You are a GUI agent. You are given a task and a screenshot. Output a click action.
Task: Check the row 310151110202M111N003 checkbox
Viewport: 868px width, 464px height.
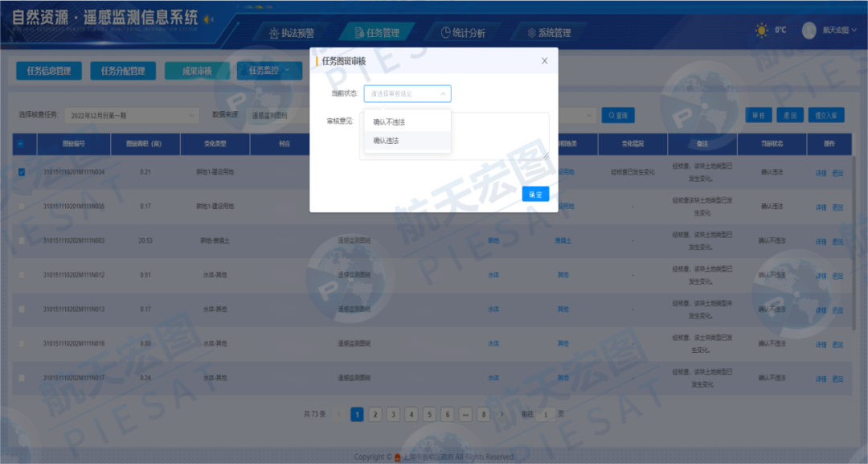(22, 240)
